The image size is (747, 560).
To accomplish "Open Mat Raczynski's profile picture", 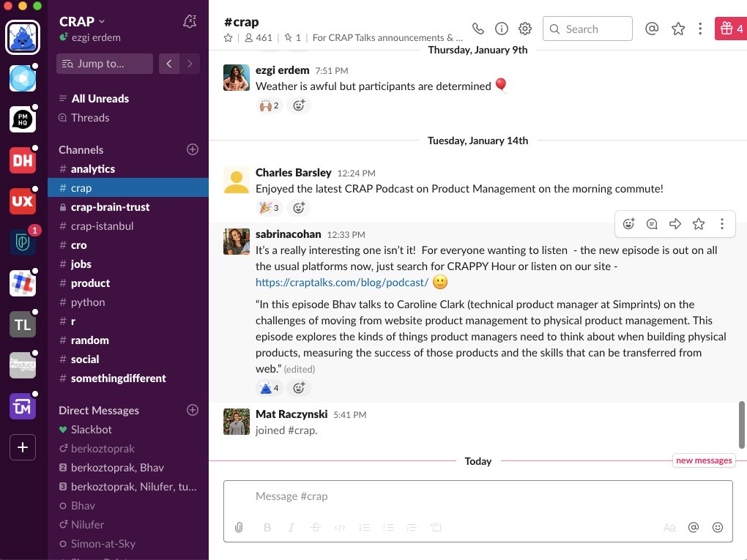I will [x=237, y=422].
